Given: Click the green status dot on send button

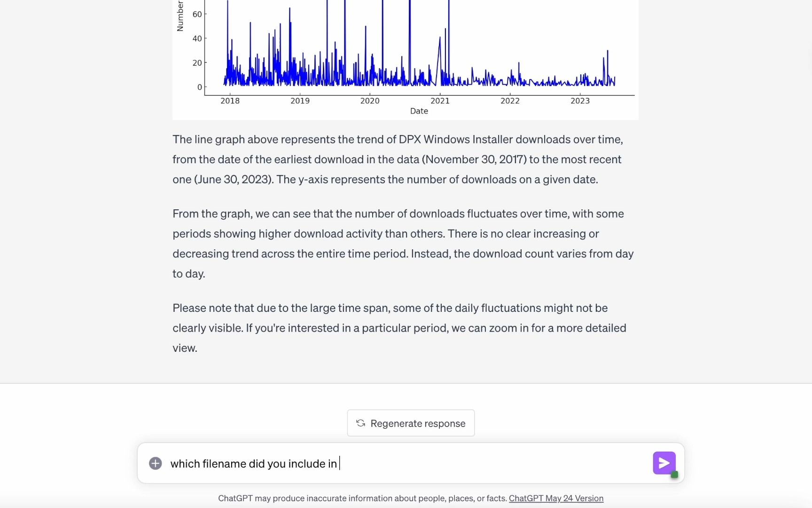Looking at the screenshot, I should click(x=674, y=475).
